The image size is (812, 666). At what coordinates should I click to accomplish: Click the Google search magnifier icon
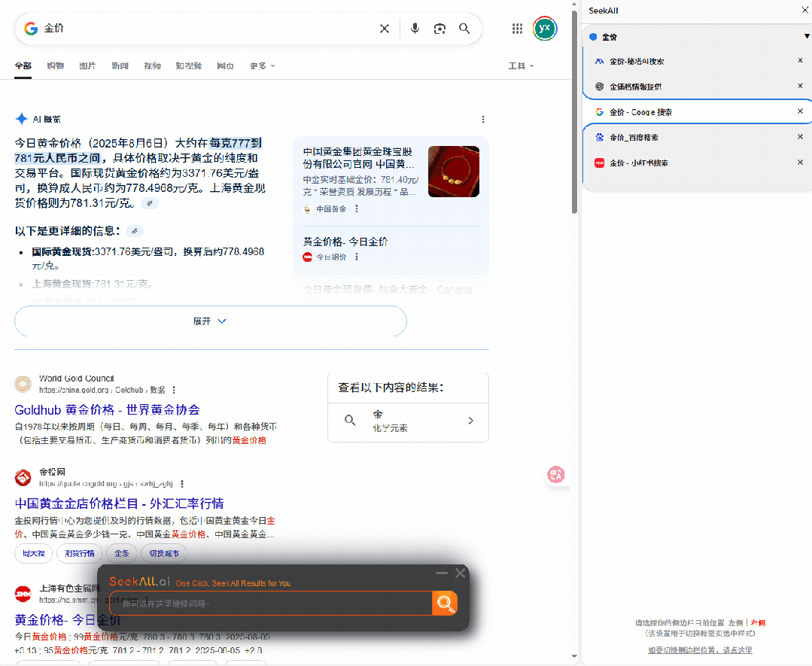[464, 29]
